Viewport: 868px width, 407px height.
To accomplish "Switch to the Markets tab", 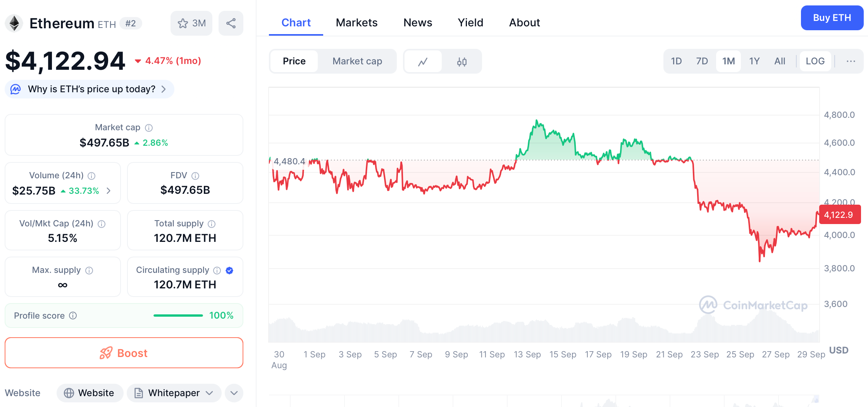I will point(356,22).
